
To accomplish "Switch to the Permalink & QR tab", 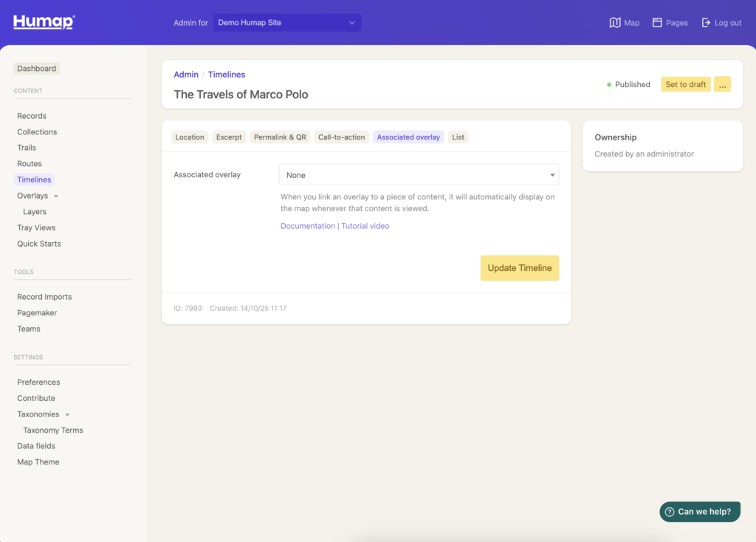I will [x=280, y=137].
